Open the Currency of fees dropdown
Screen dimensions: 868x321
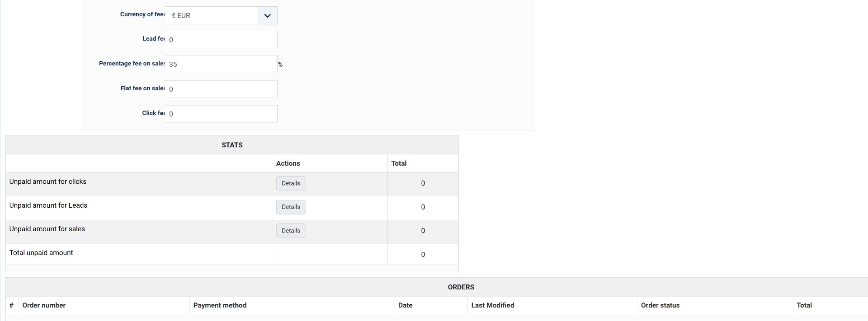221,15
